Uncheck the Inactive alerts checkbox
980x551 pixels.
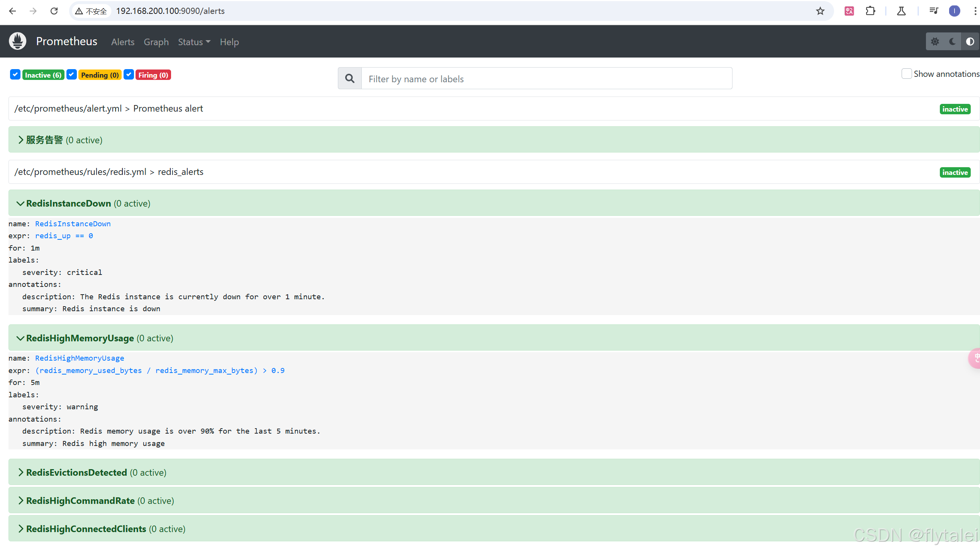[x=15, y=75]
